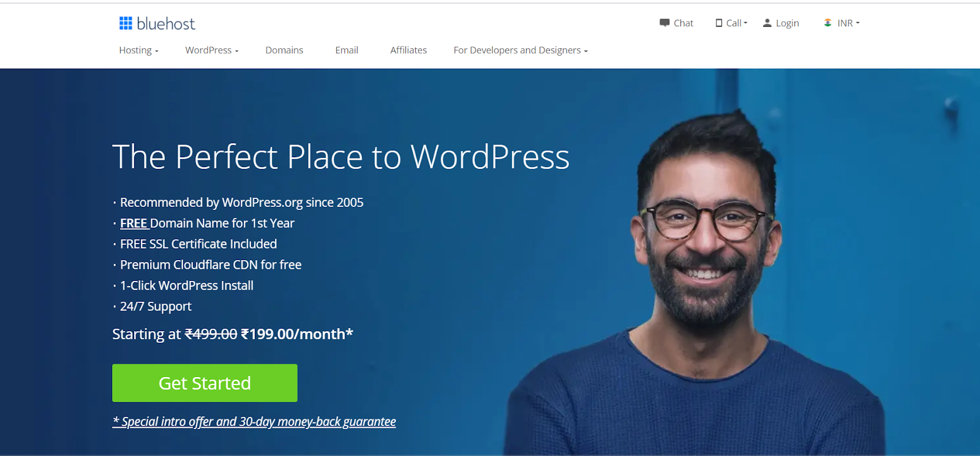Click the India flag icon

point(827,23)
